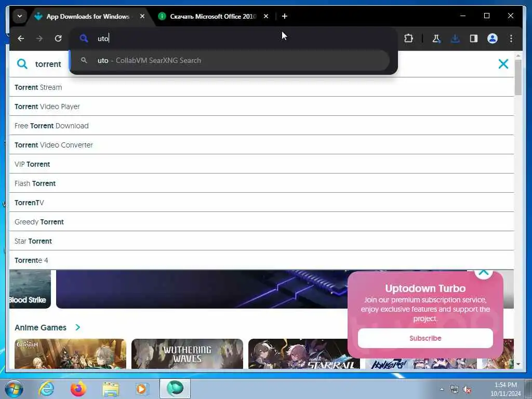Click the Subscribe button in Turbo popup
The image size is (532, 399).
tap(425, 338)
